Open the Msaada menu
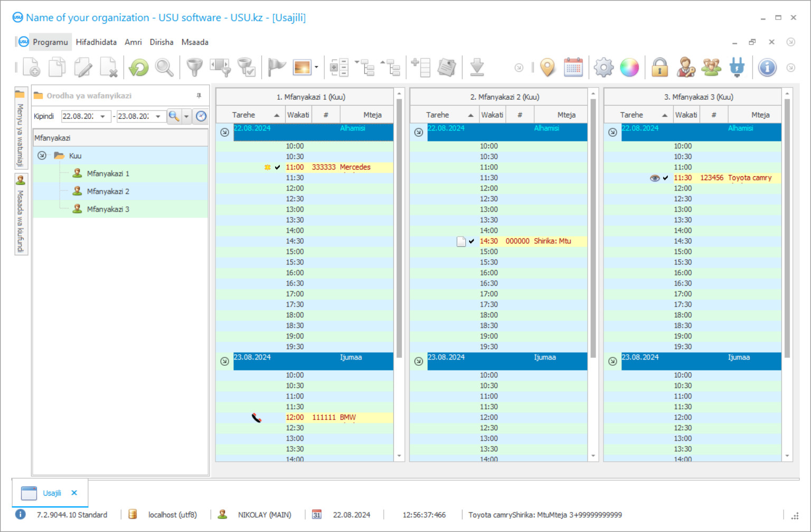Screen dimensions: 811x532 195,42
